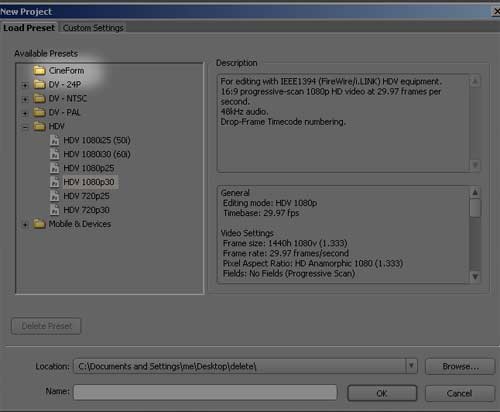Open the Location path dropdown
The image size is (500, 412).
click(411, 366)
